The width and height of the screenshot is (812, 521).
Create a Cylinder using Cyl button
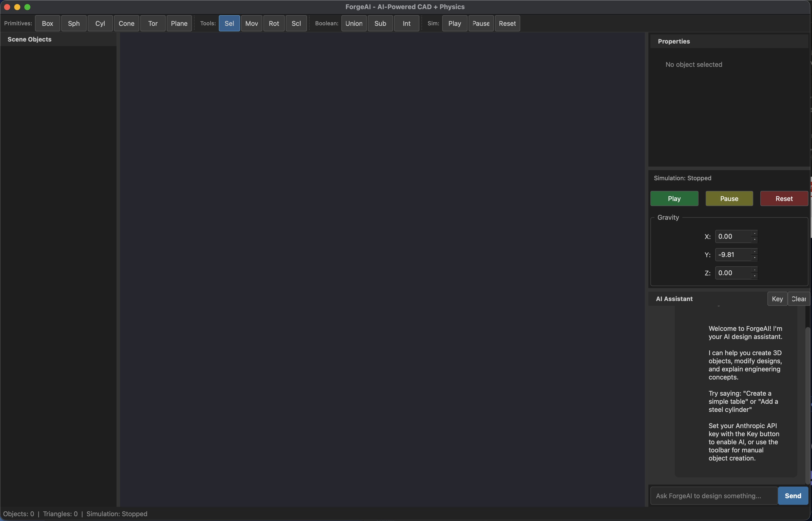(x=100, y=23)
